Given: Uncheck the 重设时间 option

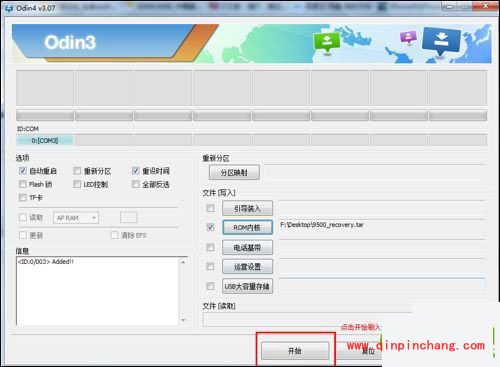Looking at the screenshot, I should (136, 171).
